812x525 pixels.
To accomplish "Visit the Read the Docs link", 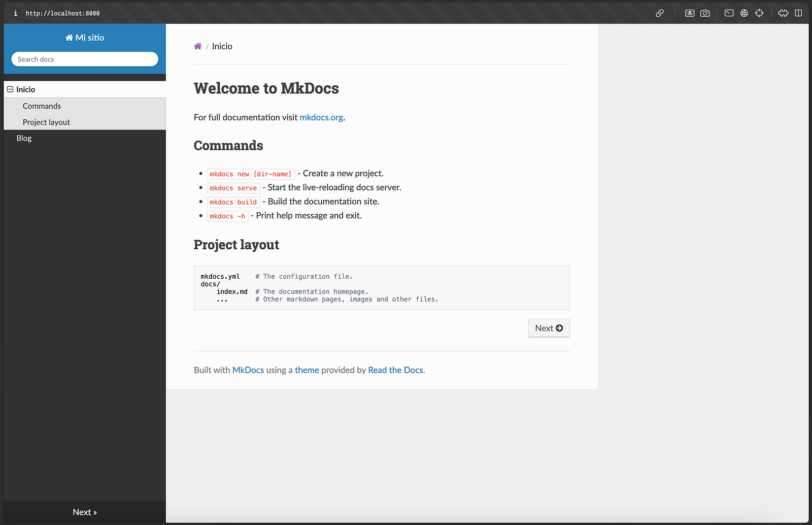I will (396, 370).
